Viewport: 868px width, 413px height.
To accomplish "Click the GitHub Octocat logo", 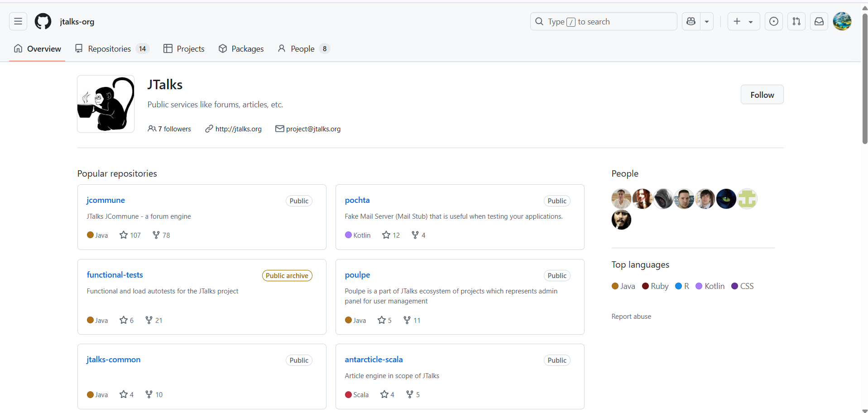I will click(x=43, y=21).
